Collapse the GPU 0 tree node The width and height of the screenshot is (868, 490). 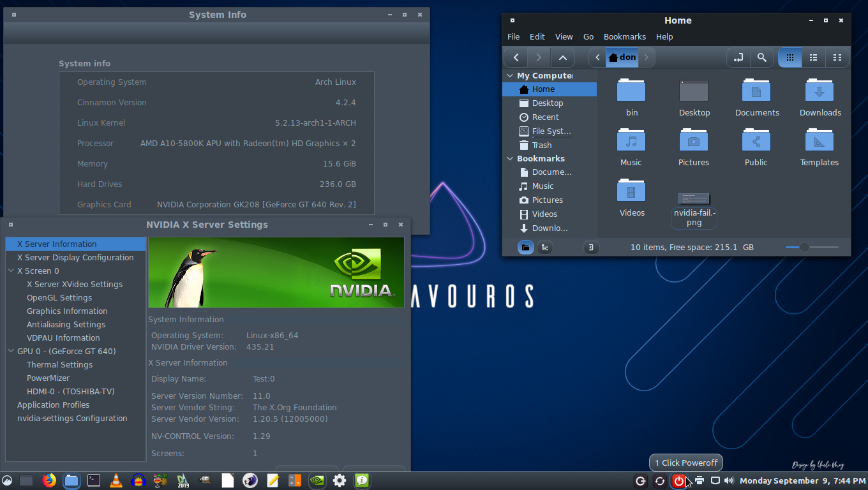(x=11, y=351)
